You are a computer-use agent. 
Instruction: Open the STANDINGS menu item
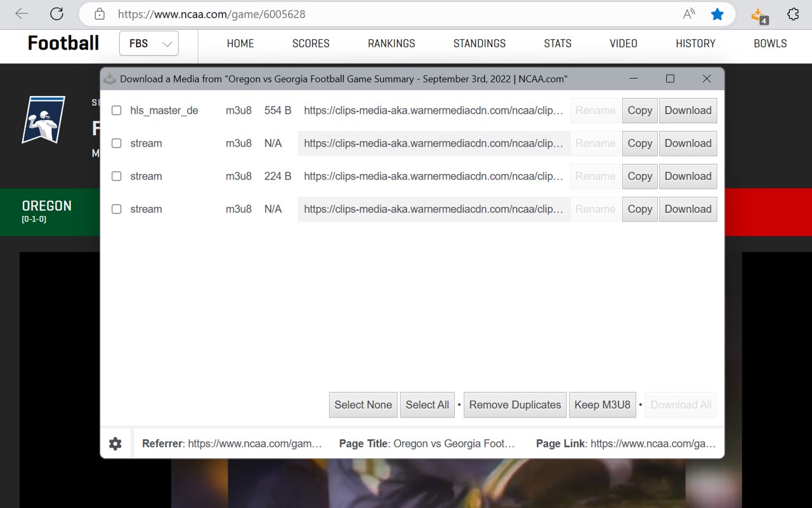tap(480, 43)
